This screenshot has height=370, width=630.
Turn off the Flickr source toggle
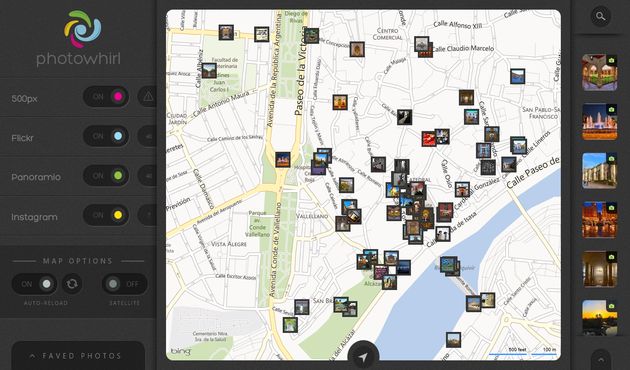tap(106, 136)
